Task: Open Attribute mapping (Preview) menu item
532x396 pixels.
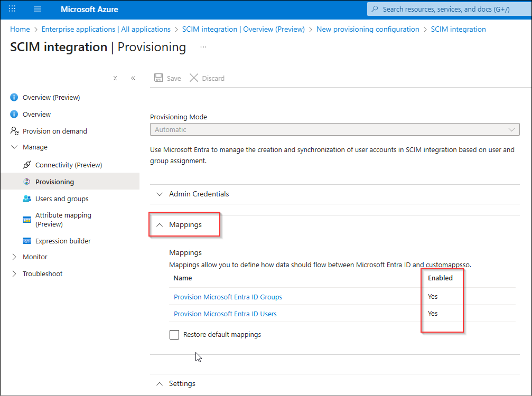Action: click(x=63, y=220)
